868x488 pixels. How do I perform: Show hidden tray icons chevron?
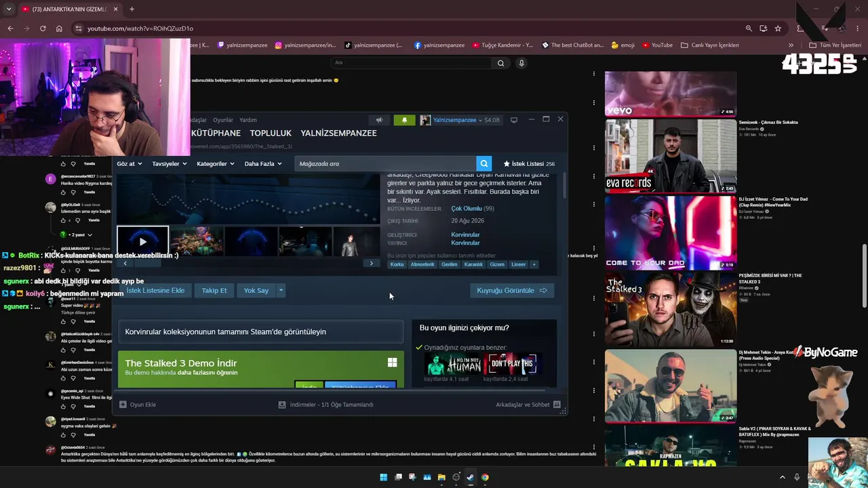coord(782,477)
